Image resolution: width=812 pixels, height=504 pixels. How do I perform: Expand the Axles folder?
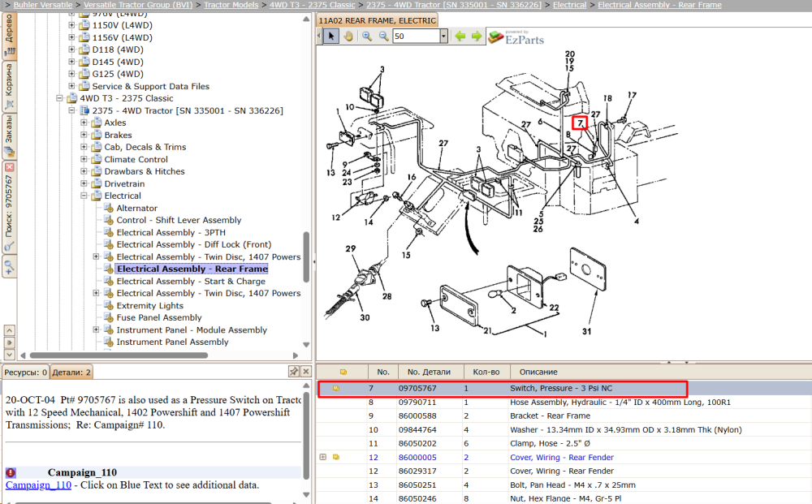[x=84, y=123]
